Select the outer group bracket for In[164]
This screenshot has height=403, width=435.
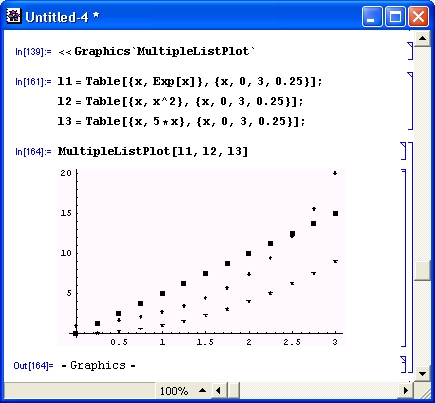(x=411, y=257)
